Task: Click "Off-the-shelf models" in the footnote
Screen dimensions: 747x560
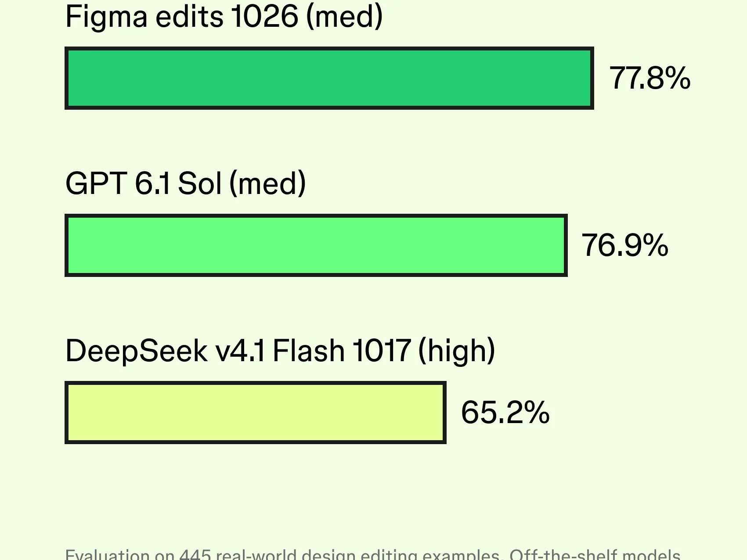Action: coord(595,554)
